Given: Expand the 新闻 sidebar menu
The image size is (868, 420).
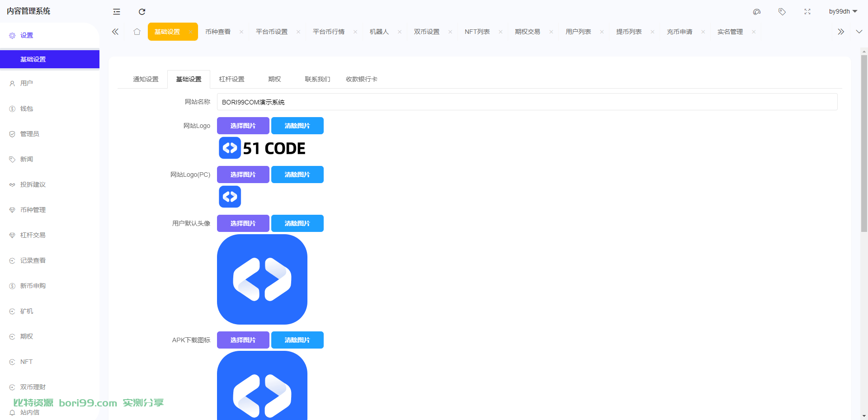Looking at the screenshot, I should [x=50, y=159].
